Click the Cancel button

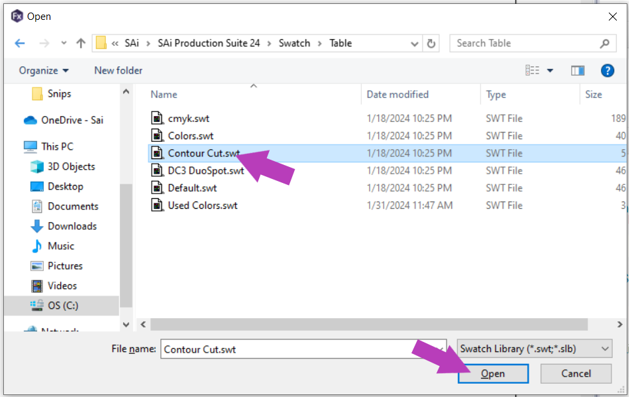pos(576,374)
